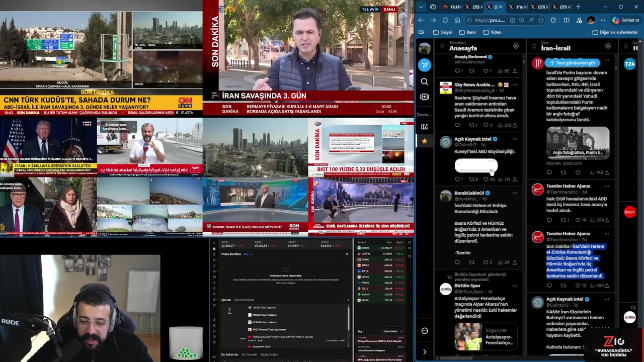Screen dimensions: 644x362
Task: Switch to X'te M browser tab
Action: pyautogui.click(x=517, y=7)
